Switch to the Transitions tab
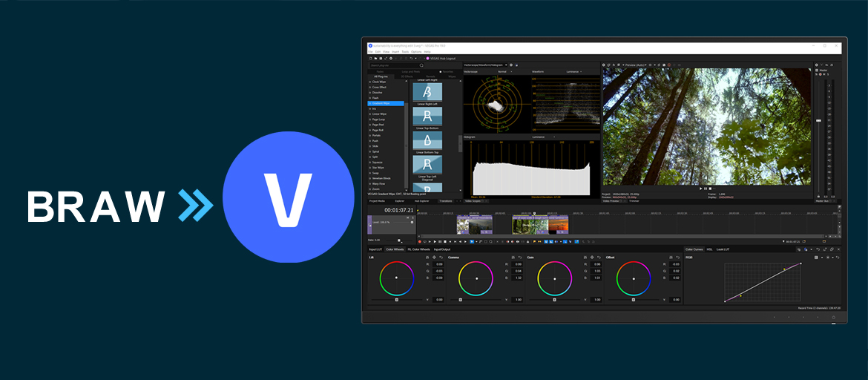868x380 pixels. (446, 201)
